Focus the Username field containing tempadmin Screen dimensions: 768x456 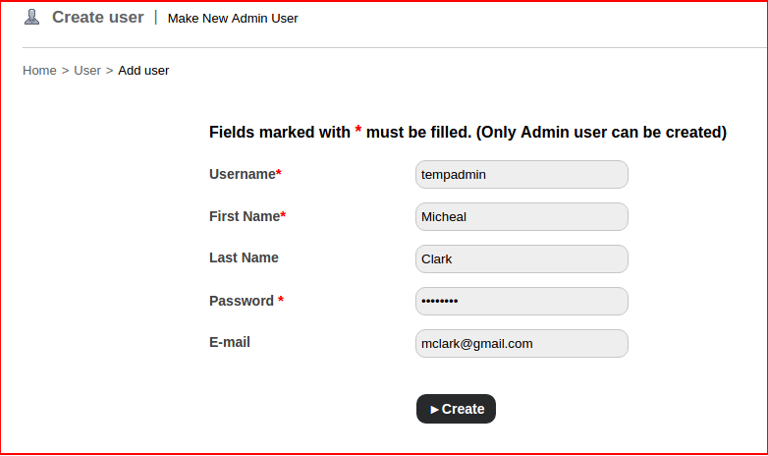pos(521,174)
